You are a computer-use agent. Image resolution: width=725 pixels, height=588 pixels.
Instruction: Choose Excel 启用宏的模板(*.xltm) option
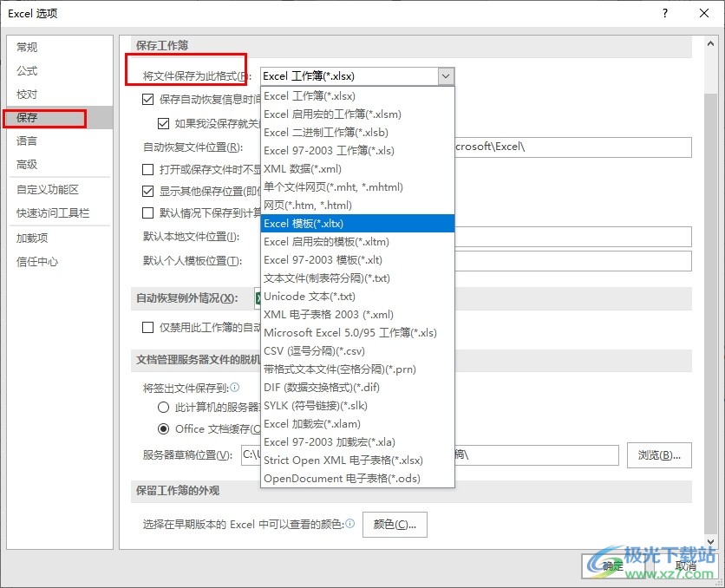tap(357, 242)
